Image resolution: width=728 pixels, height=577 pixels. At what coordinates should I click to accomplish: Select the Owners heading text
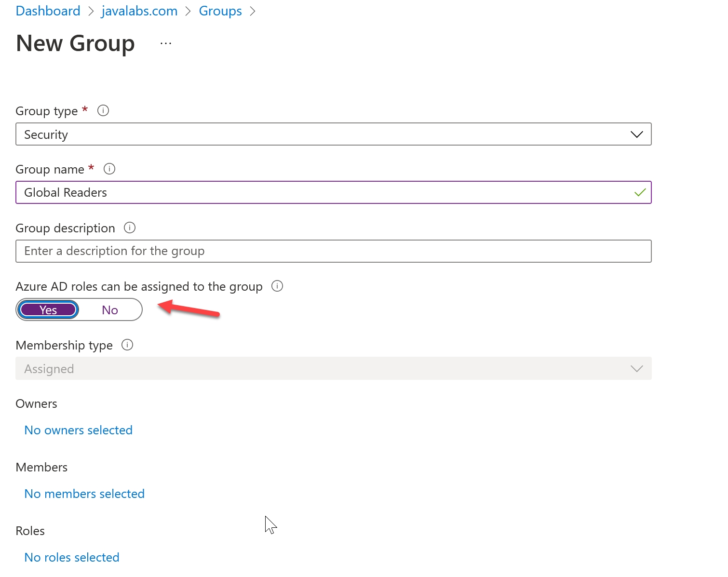[37, 403]
